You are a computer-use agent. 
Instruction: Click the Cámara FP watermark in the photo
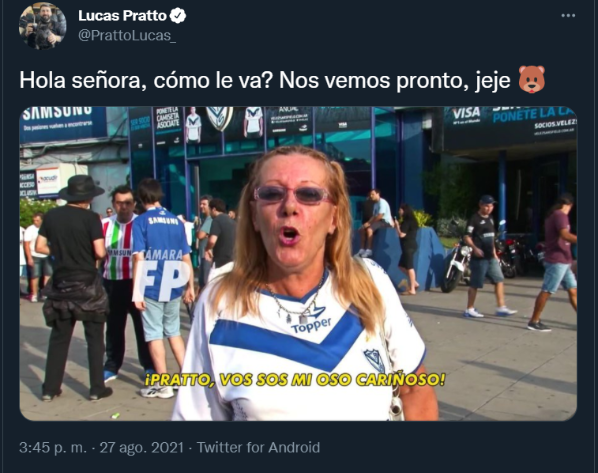[x=162, y=275]
